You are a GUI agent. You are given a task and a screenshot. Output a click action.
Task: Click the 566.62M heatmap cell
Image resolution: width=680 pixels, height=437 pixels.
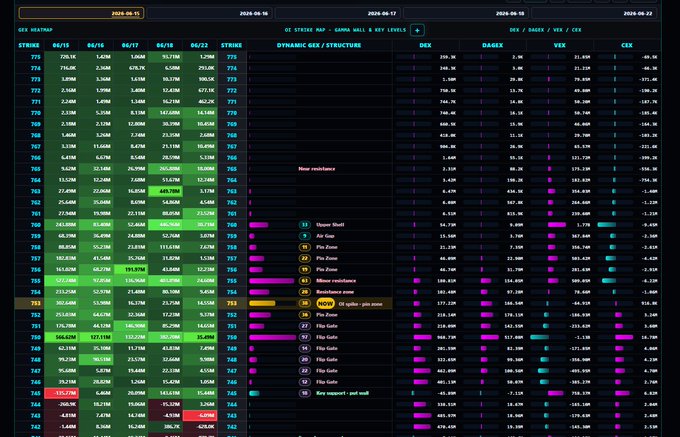[x=62, y=337]
